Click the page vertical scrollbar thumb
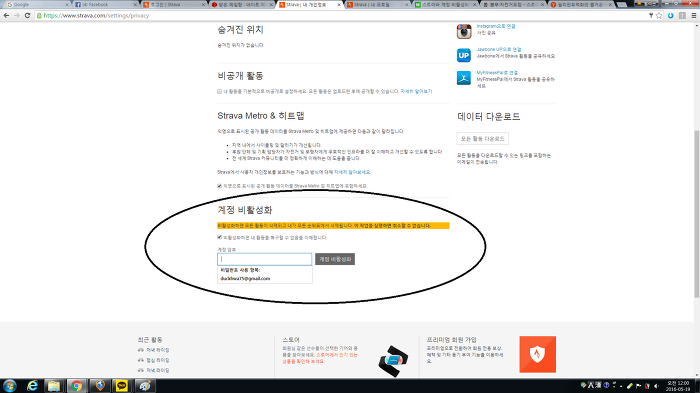The image size is (700, 393). pos(696,213)
